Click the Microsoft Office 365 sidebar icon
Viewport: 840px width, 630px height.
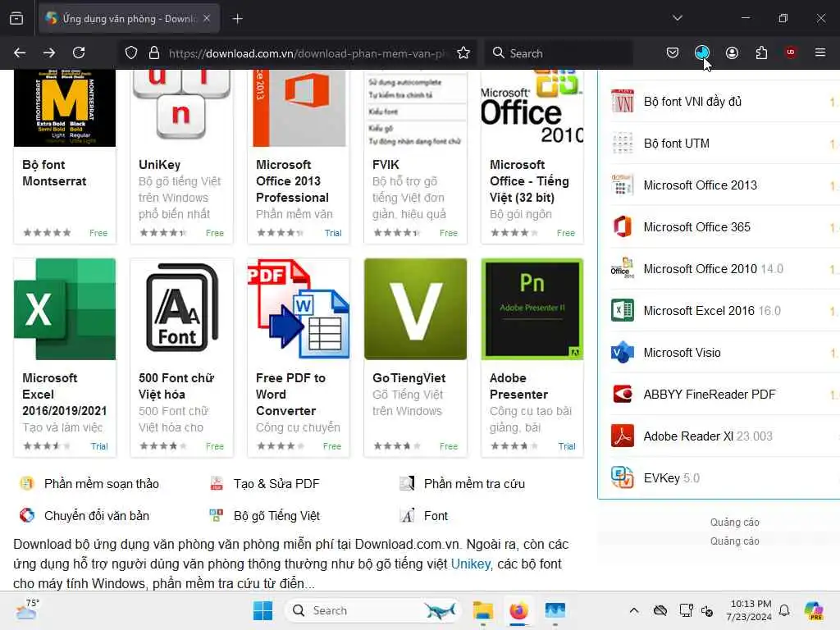click(623, 226)
